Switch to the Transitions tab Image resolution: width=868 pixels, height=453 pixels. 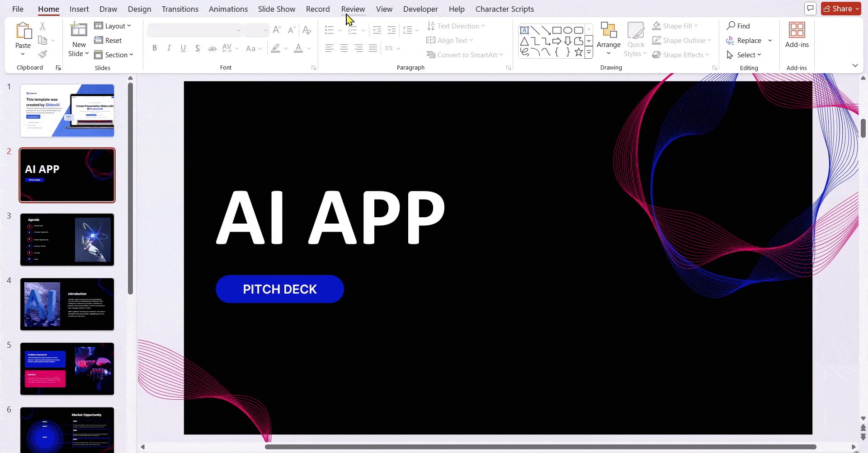(180, 9)
